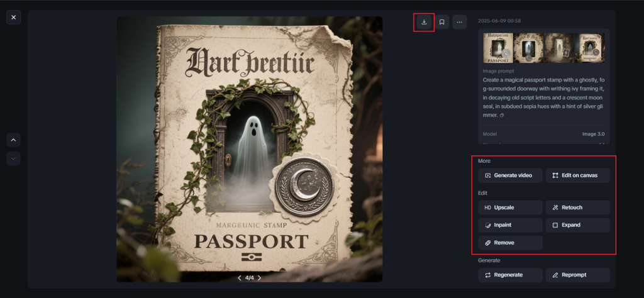Screen dimensions: 644x298
Task: Upscale the image to HD
Action: 510,207
